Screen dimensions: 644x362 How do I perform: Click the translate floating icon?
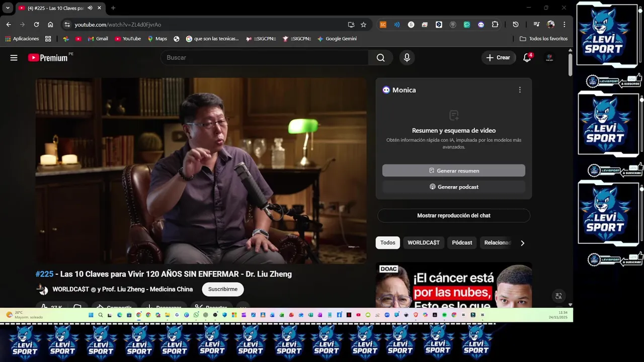[x=558, y=296]
